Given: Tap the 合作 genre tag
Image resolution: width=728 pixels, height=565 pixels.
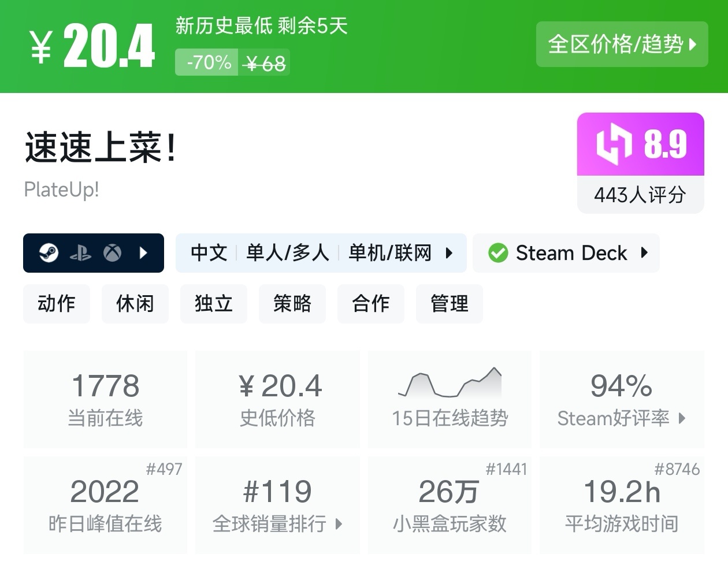Looking at the screenshot, I should (x=371, y=304).
